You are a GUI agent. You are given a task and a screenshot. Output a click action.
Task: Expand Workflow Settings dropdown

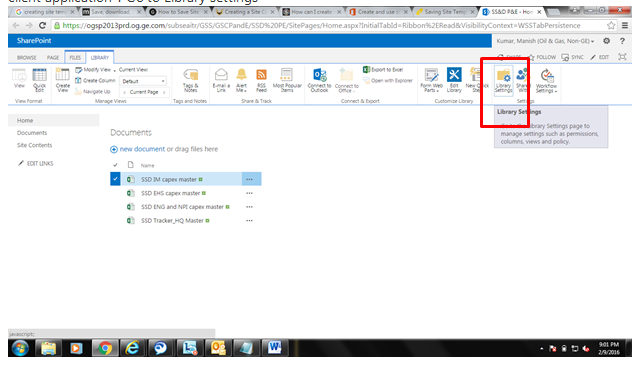(x=546, y=80)
